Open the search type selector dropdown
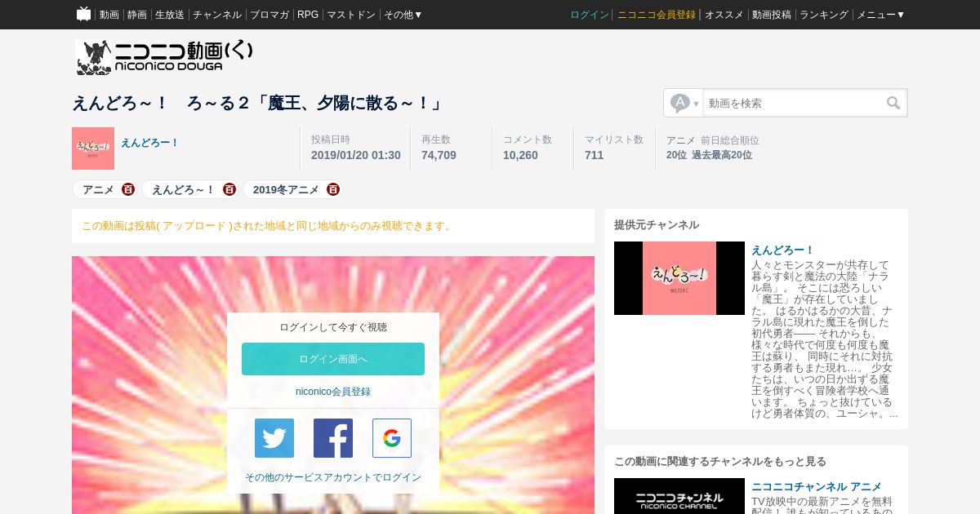The width and height of the screenshot is (980, 514). 684,103
